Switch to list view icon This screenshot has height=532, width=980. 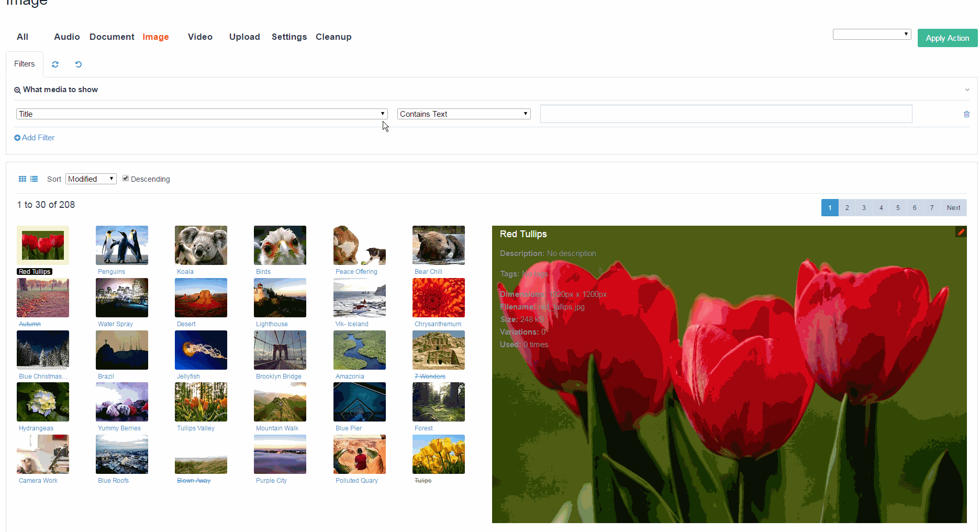tap(34, 179)
